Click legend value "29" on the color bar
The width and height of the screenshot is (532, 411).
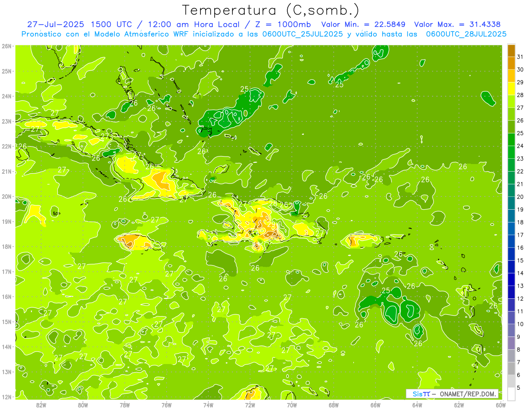tap(520, 82)
